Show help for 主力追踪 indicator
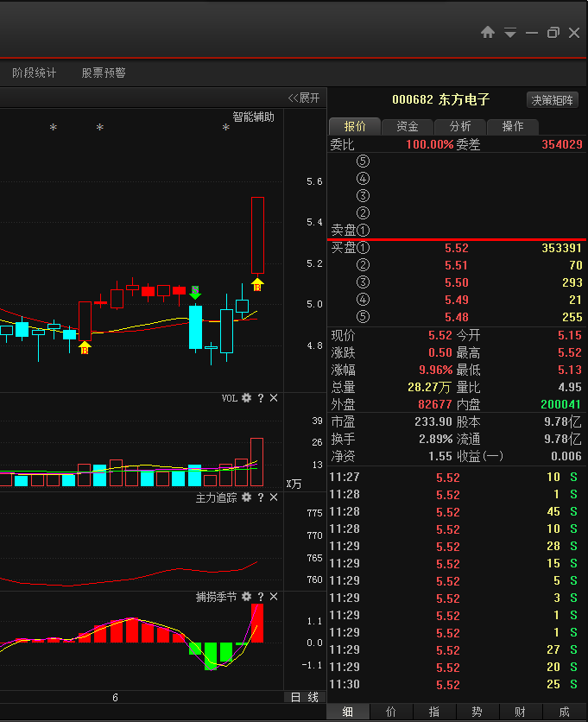This screenshot has width=588, height=722. [261, 497]
